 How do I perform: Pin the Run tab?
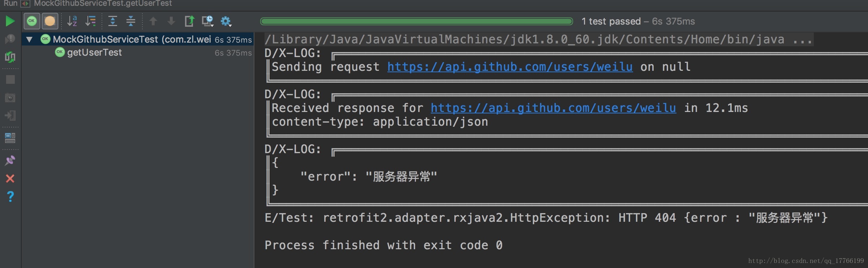(x=10, y=160)
